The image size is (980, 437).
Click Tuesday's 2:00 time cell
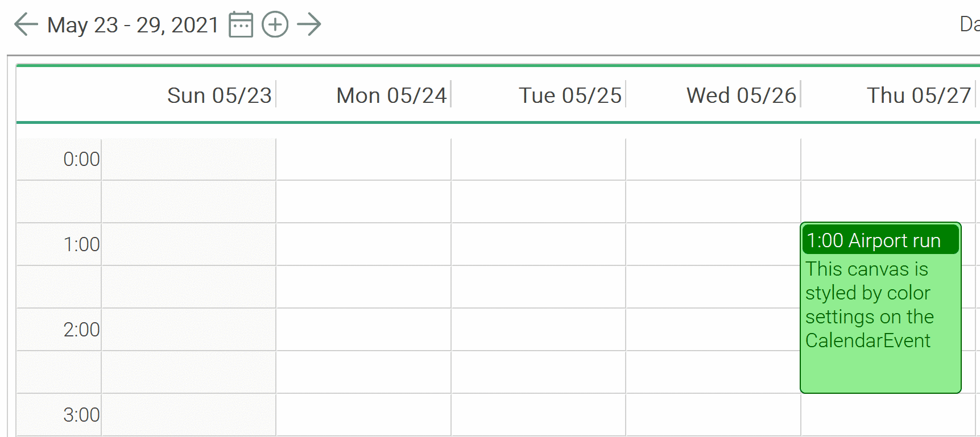click(x=538, y=330)
